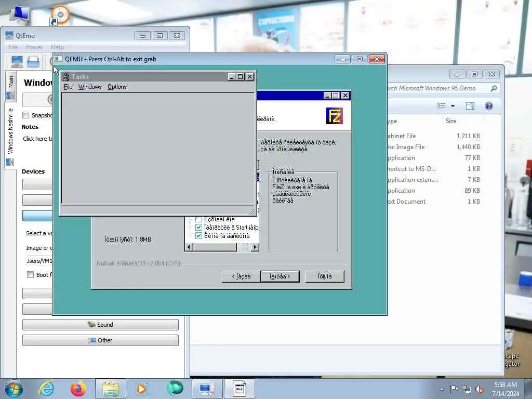Select the row sized 89 KB

(x=434, y=191)
